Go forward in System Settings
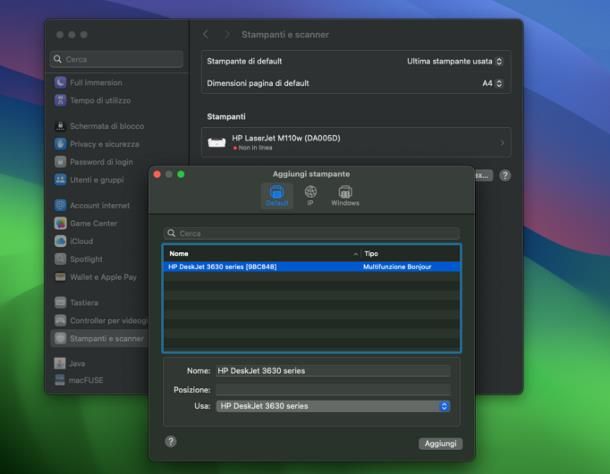 (227, 35)
